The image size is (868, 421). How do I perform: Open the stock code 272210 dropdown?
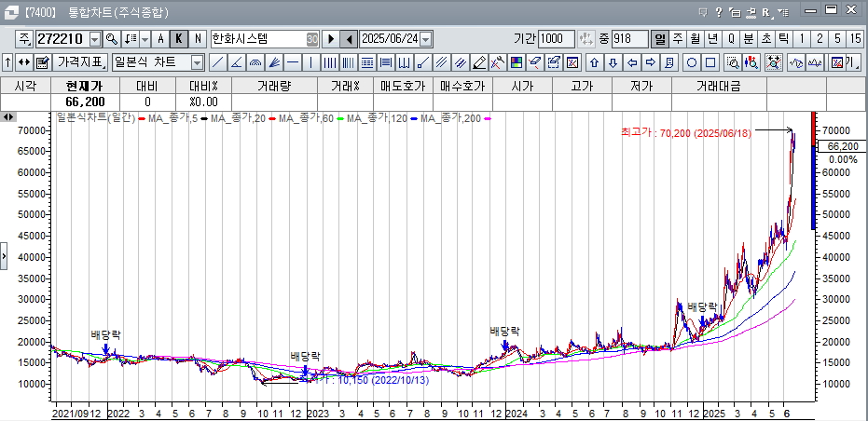pos(96,39)
